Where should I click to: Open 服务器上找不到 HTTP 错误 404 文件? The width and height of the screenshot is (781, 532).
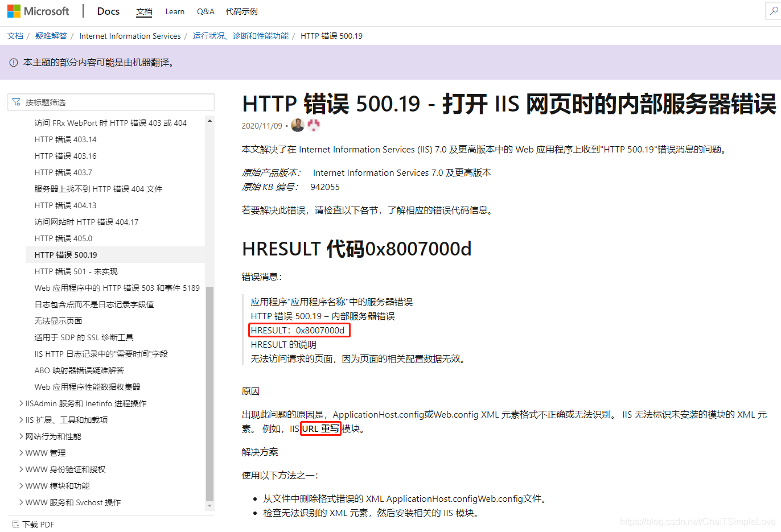pyautogui.click(x=98, y=189)
